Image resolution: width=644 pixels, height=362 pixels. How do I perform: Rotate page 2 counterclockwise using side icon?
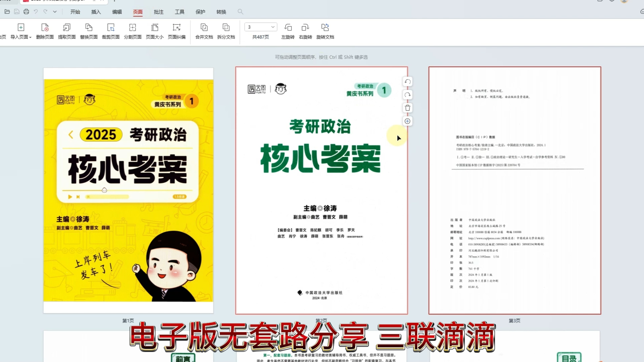408,81
